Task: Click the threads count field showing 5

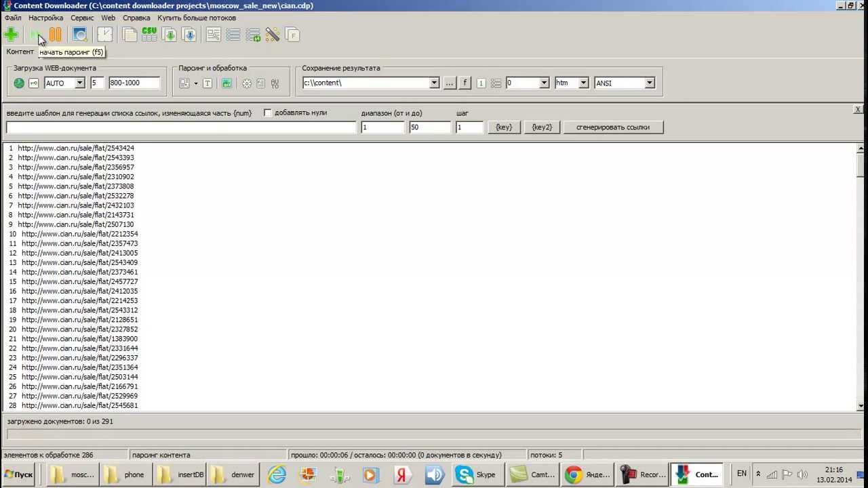Action: [98, 83]
